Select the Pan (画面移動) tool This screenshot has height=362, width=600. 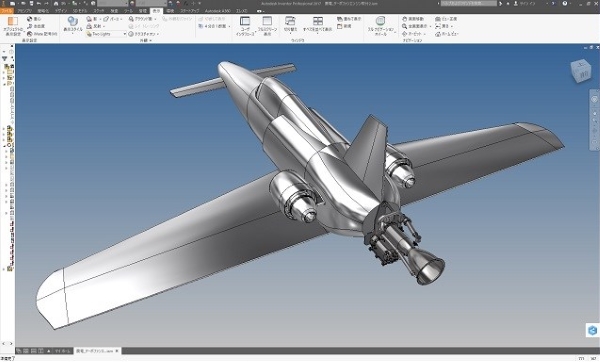(413, 19)
